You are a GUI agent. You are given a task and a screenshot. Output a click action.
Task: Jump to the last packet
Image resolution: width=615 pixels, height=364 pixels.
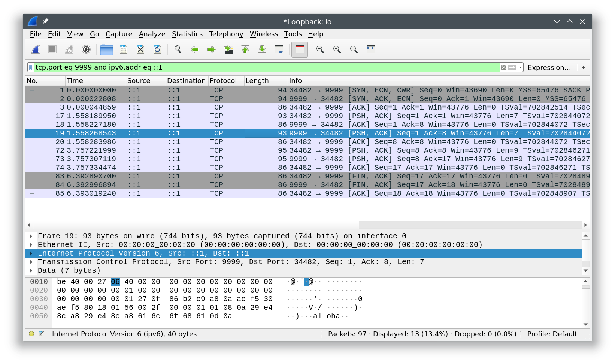[262, 49]
